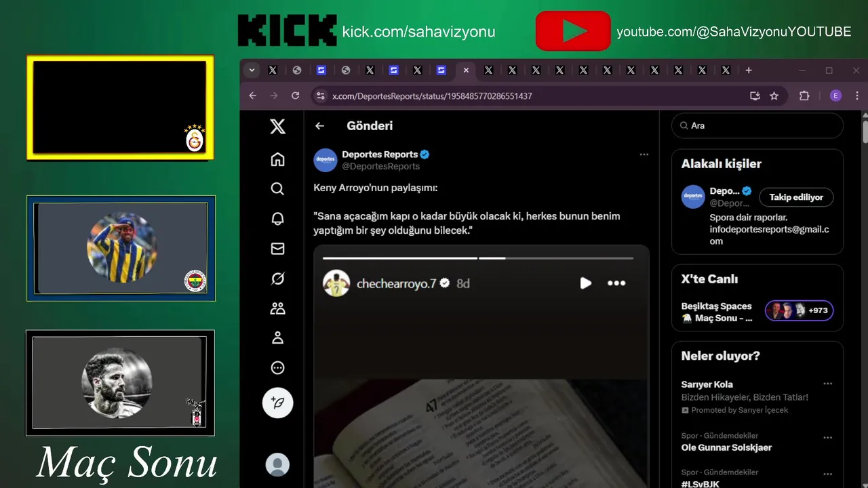Screen dimensions: 868x488
Task: Go to Home in X sidebar
Action: tap(277, 159)
